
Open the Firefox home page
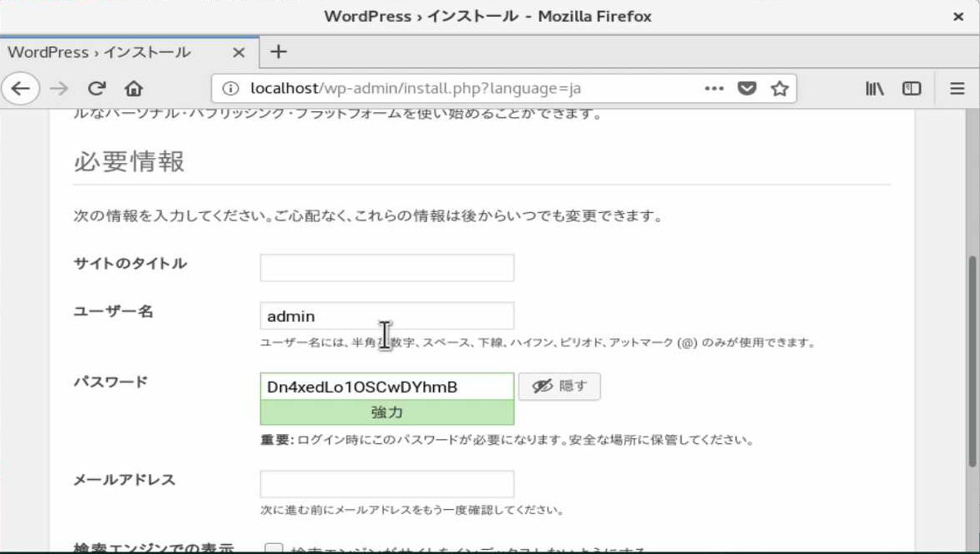(133, 88)
